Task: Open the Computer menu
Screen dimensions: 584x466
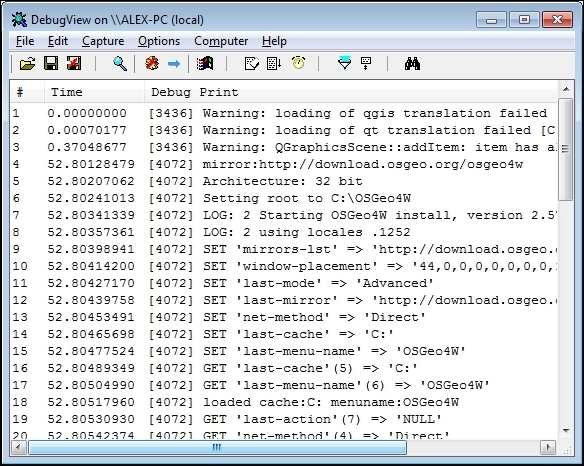Action: click(221, 41)
